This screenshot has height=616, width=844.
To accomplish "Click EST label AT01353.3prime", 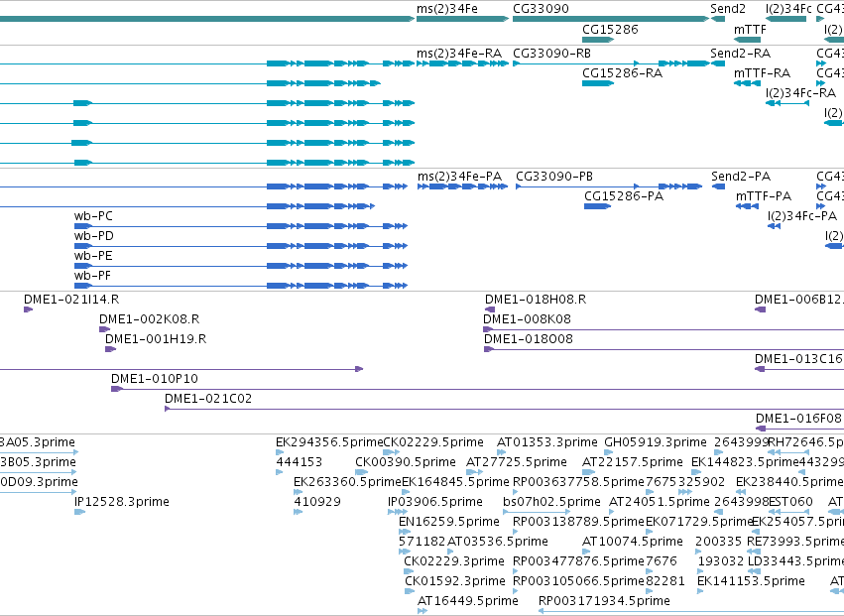I will tap(546, 443).
